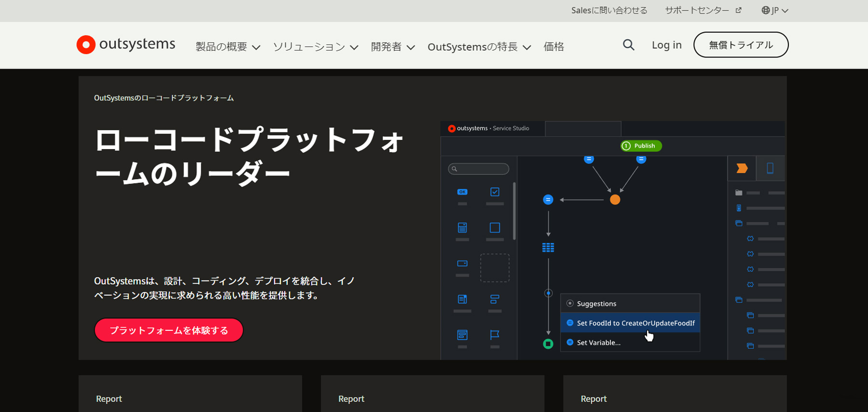868x412 pixels.
Task: Switch to the mobile phone tab icon
Action: coord(770,168)
